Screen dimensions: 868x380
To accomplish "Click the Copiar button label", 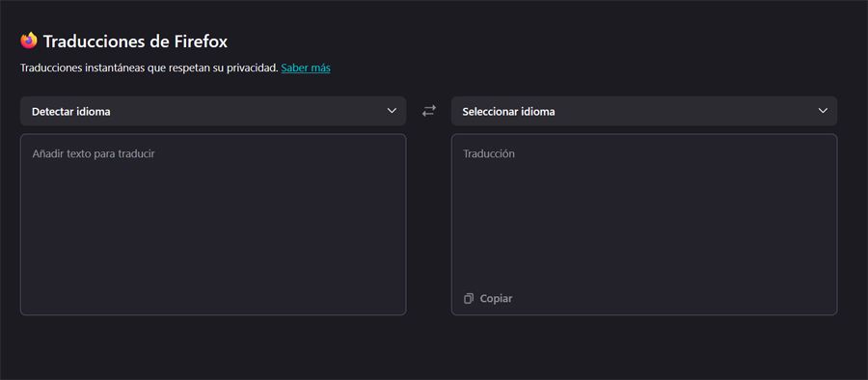I will pyautogui.click(x=496, y=299).
